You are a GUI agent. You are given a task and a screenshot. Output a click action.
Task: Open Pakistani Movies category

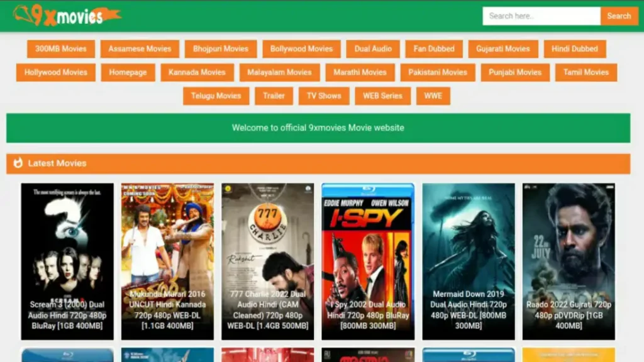438,72
